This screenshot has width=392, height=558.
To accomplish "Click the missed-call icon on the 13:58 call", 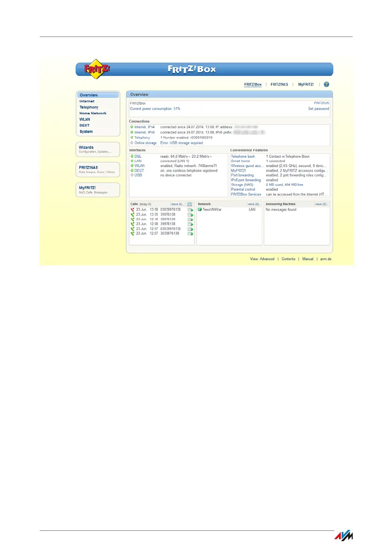I will point(132,210).
